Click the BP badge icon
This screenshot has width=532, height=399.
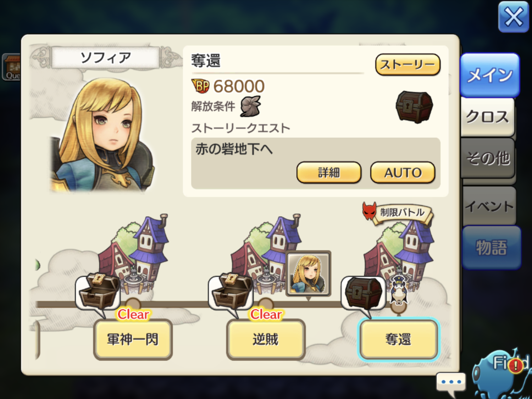[200, 86]
